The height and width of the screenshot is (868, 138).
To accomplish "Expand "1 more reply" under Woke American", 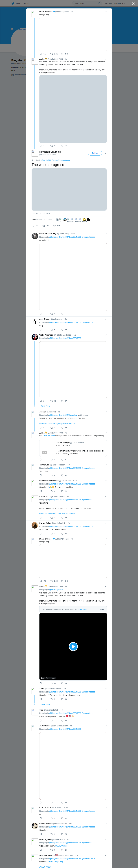I will [45, 406].
